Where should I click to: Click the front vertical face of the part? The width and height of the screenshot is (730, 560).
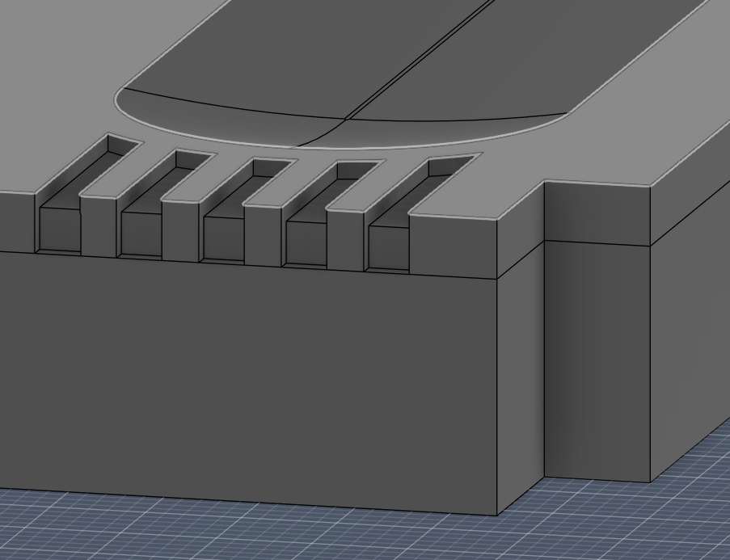pos(243,388)
